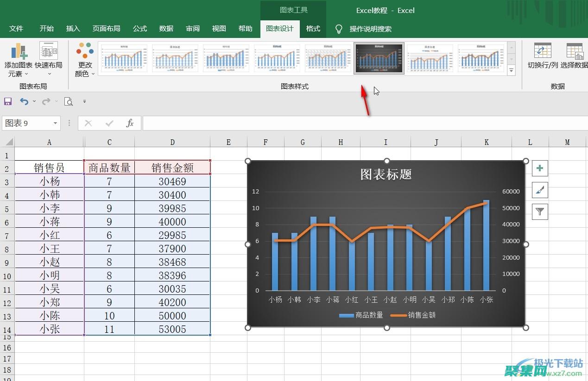Click the Undo icon
Viewport: 588px width, 381px height.
click(23, 101)
